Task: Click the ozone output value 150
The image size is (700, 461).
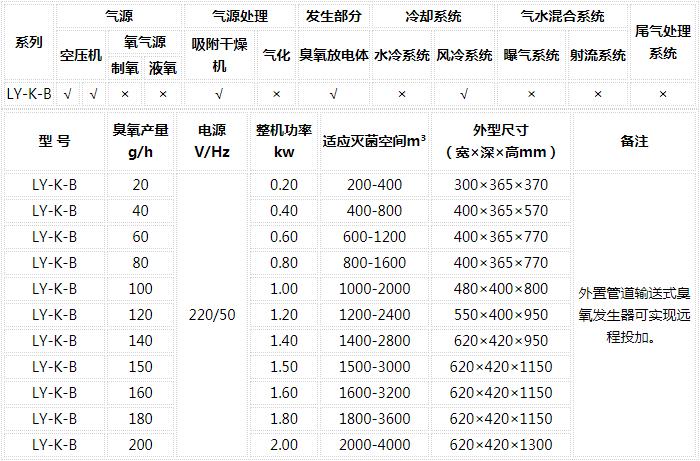Action: click(x=140, y=366)
